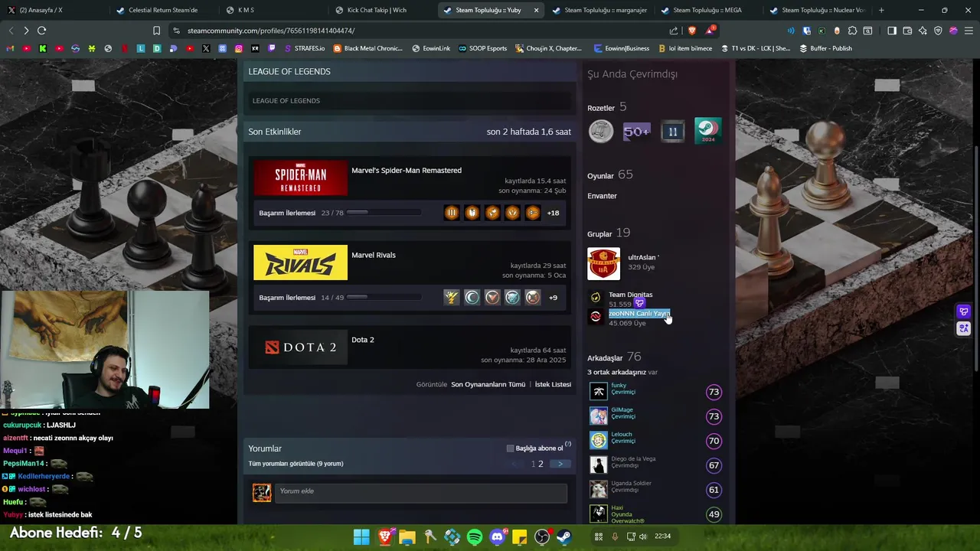Bookmark this page using the bookmark icon
This screenshot has width=980, height=551.
point(156,31)
